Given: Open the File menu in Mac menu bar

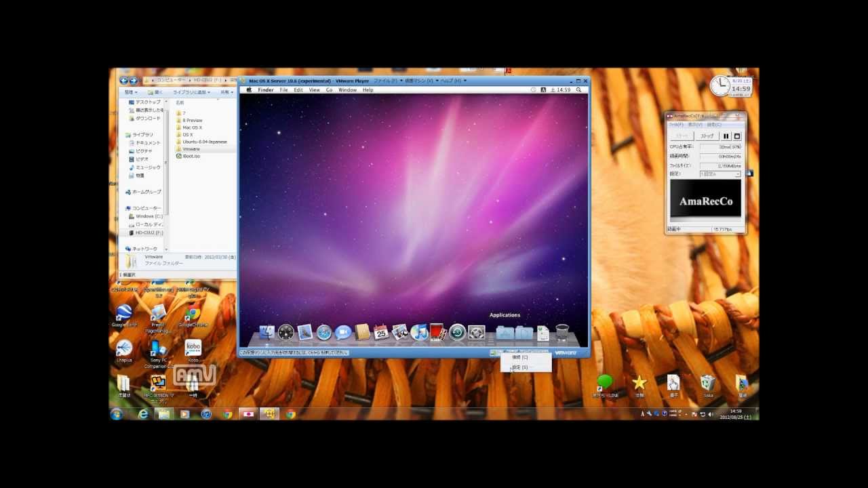Looking at the screenshot, I should click(283, 90).
